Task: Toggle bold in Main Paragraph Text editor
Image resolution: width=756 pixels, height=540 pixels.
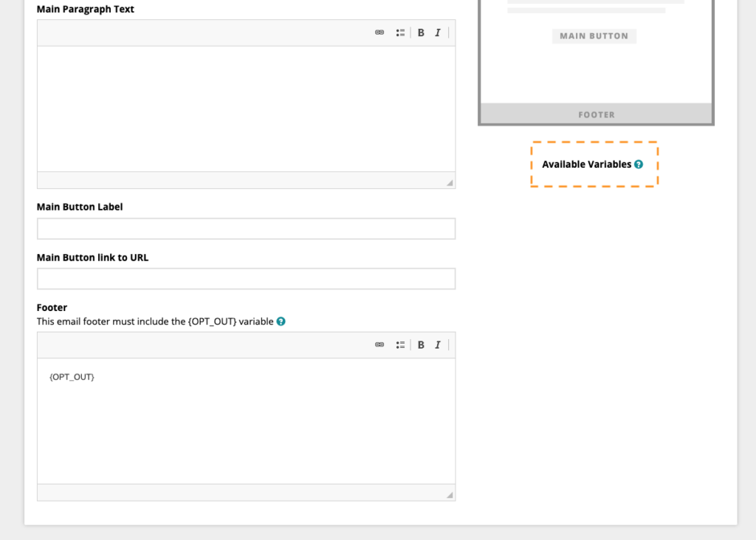Action: pyautogui.click(x=421, y=33)
